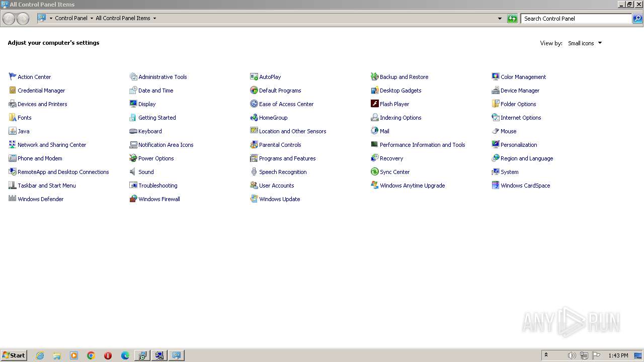Open the Devices and Printers icon
The image size is (644, 362).
(13, 104)
